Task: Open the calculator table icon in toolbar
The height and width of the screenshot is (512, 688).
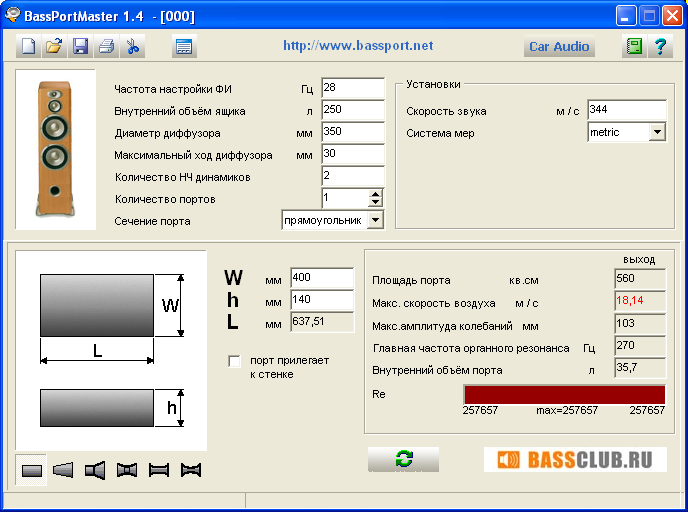Action: pos(184,46)
